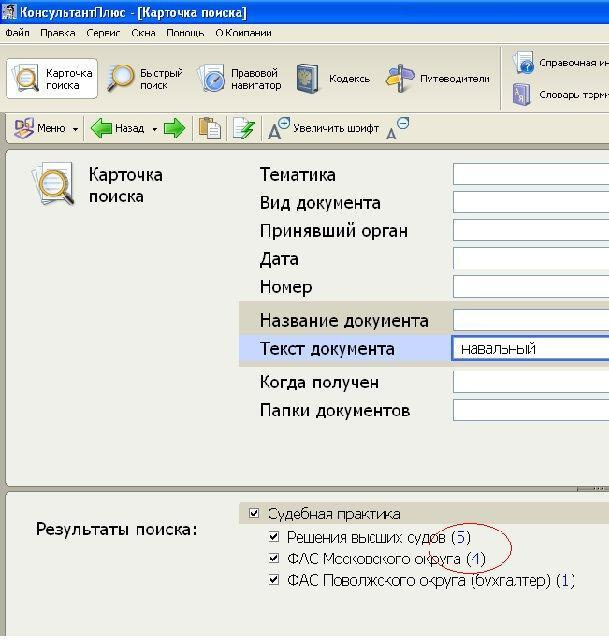
Task: Toggle Решения высших судов checkbox
Action: [275, 537]
